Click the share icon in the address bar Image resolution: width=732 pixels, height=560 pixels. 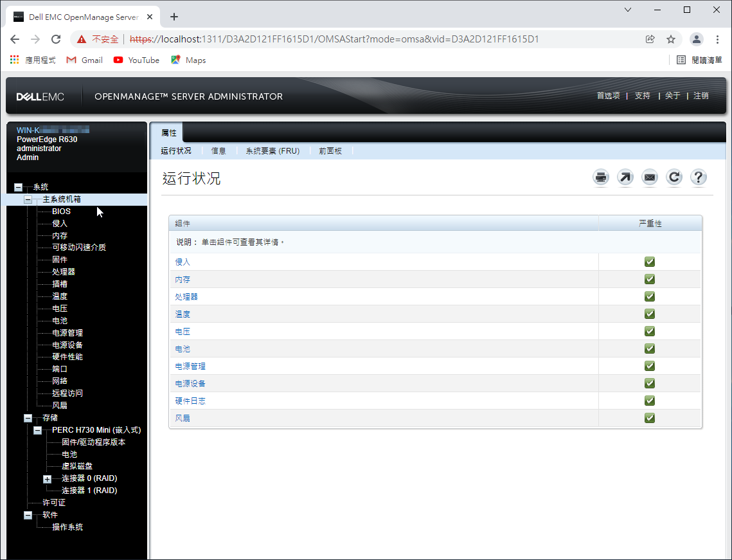pos(650,39)
